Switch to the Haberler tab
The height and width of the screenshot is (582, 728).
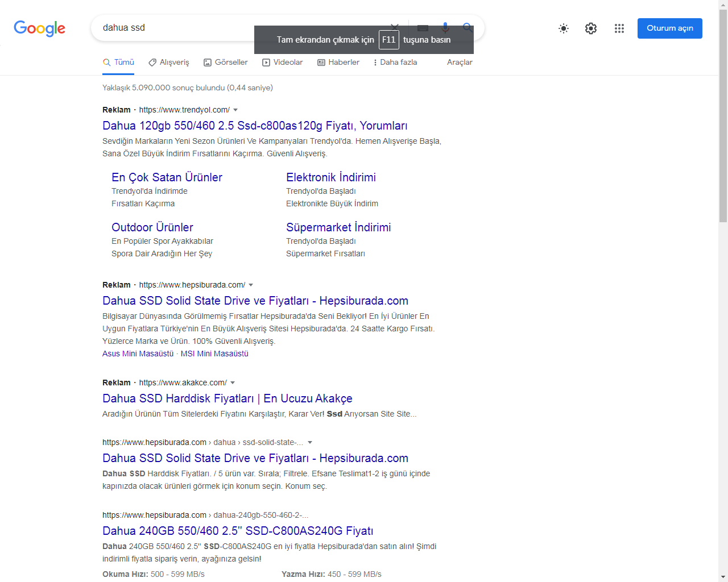(x=338, y=63)
